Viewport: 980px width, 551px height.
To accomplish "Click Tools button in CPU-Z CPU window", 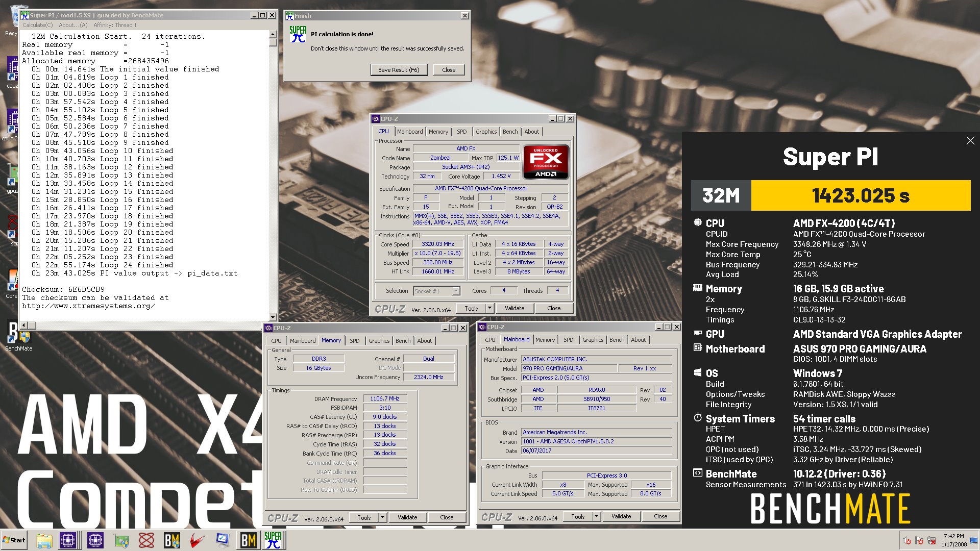I will pyautogui.click(x=471, y=308).
